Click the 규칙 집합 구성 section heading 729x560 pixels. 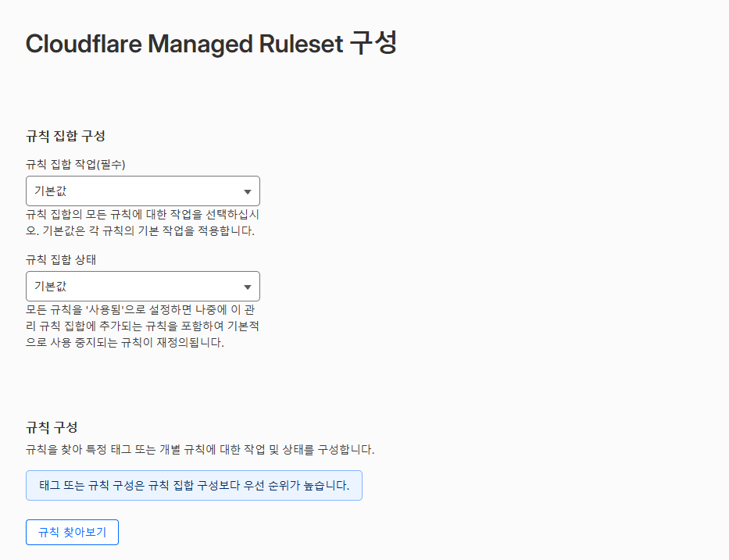pyautogui.click(x=66, y=136)
